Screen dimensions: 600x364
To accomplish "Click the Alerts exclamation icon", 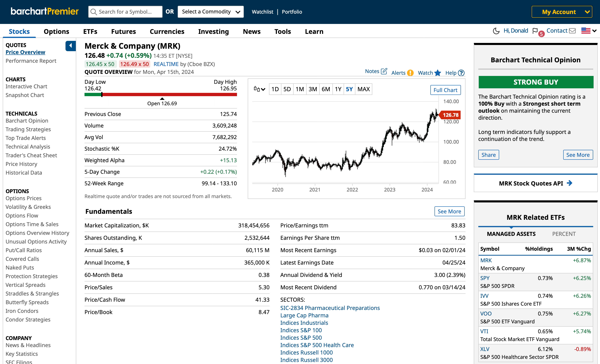I will tap(410, 73).
